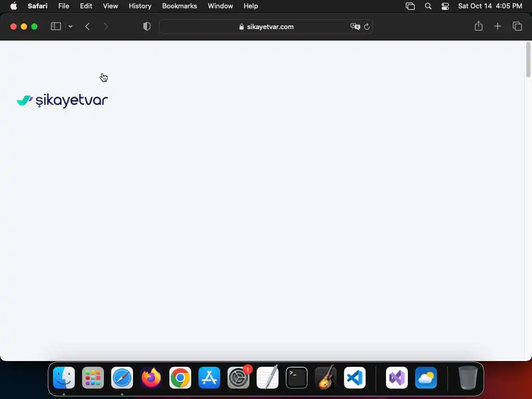Open Finder from the Dock
Image resolution: width=532 pixels, height=399 pixels.
click(64, 378)
